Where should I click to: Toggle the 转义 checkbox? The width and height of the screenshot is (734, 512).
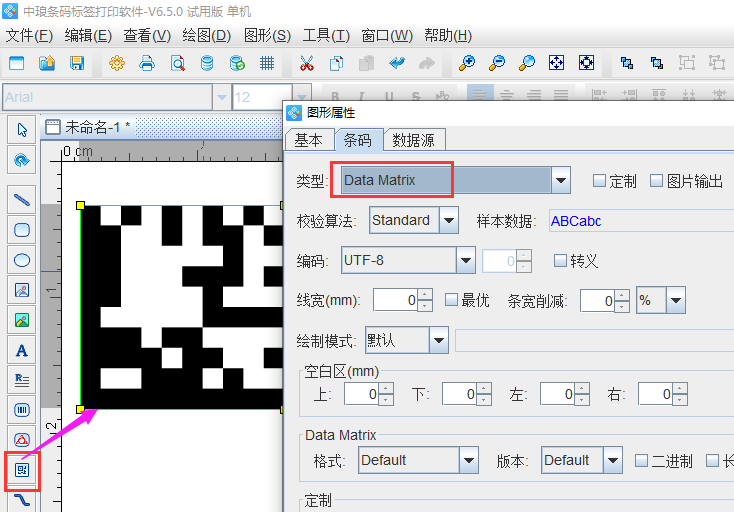tap(560, 260)
